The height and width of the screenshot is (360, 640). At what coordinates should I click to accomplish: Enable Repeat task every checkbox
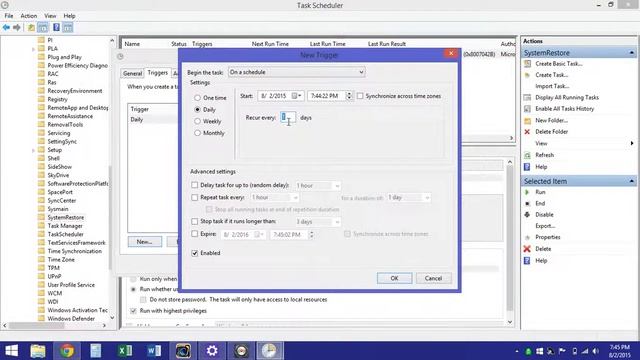195,198
